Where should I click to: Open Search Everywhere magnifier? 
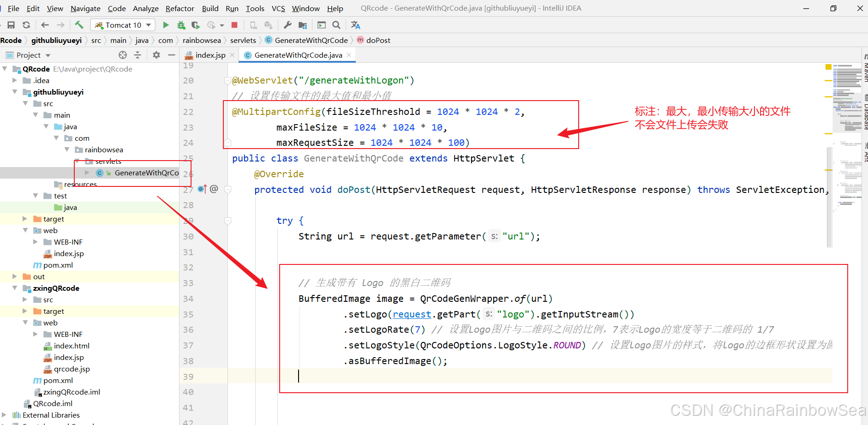(336, 25)
